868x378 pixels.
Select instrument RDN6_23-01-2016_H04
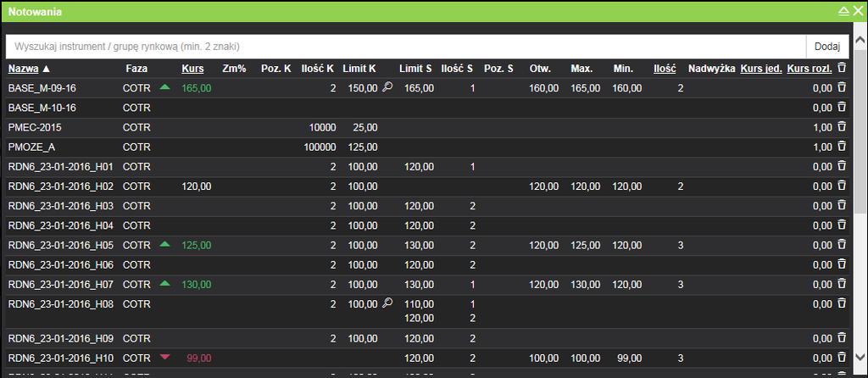click(x=61, y=225)
